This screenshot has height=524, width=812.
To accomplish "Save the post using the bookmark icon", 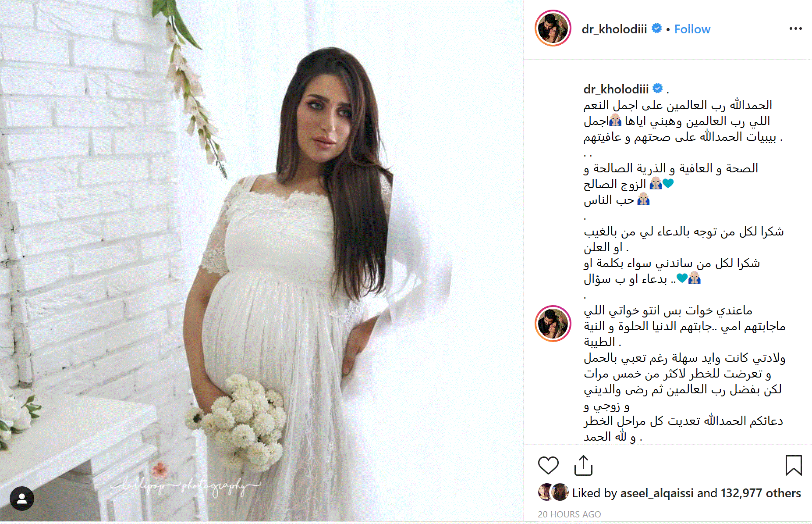I will click(x=794, y=465).
